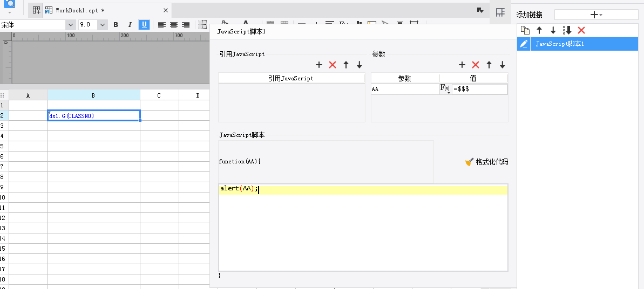Viewport: 644px width, 289px height.
Task: Edit the =$$$ parameter value field
Action: click(479, 89)
